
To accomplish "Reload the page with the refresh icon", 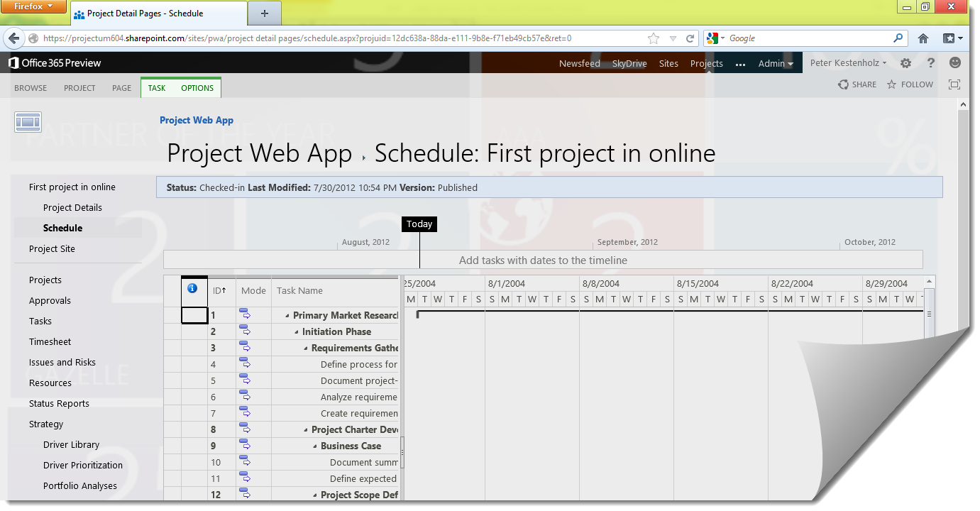I will 689,38.
